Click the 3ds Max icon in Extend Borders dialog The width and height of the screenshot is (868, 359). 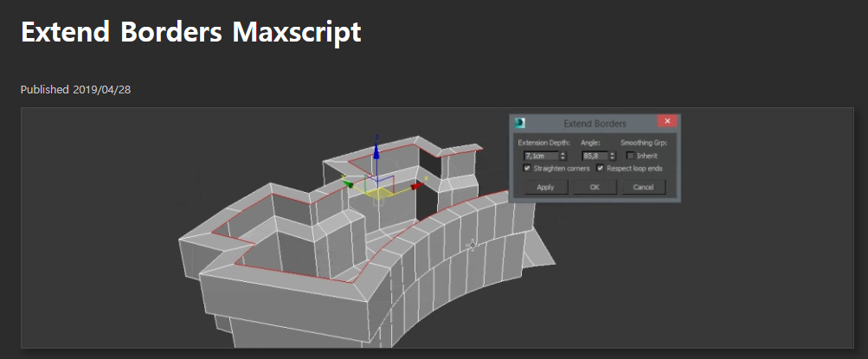coord(519,123)
